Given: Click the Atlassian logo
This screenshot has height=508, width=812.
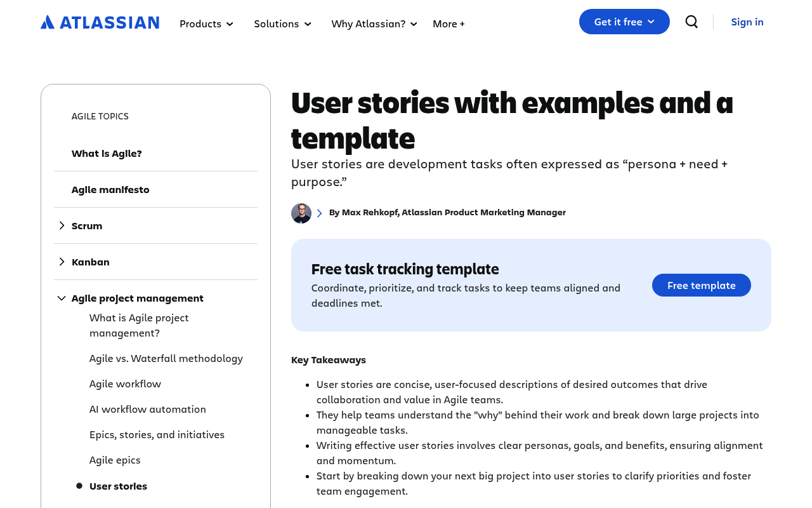Looking at the screenshot, I should pos(100,23).
